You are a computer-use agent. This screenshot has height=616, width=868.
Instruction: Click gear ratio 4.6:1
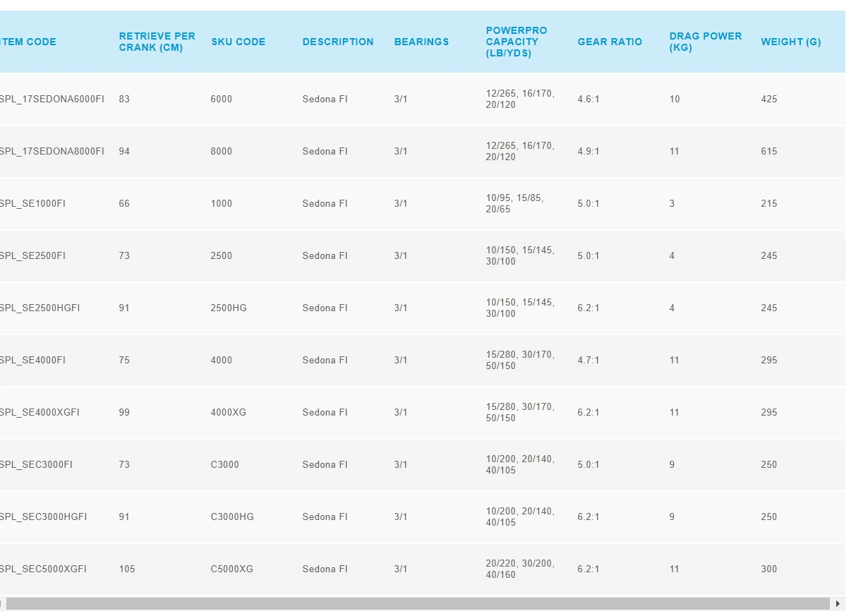(x=589, y=99)
